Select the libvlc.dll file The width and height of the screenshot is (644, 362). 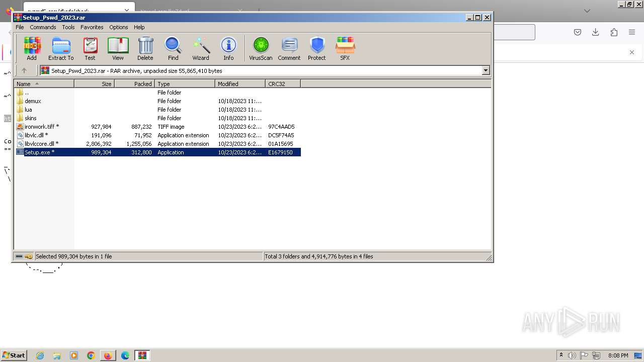157,135
